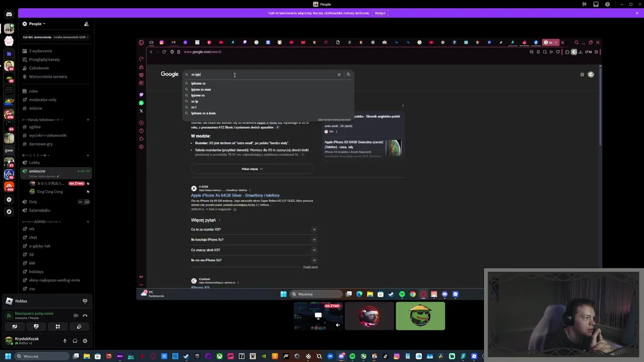Open 'Przeglądaj kanały' browse channels
The height and width of the screenshot is (362, 644).
coord(44,59)
